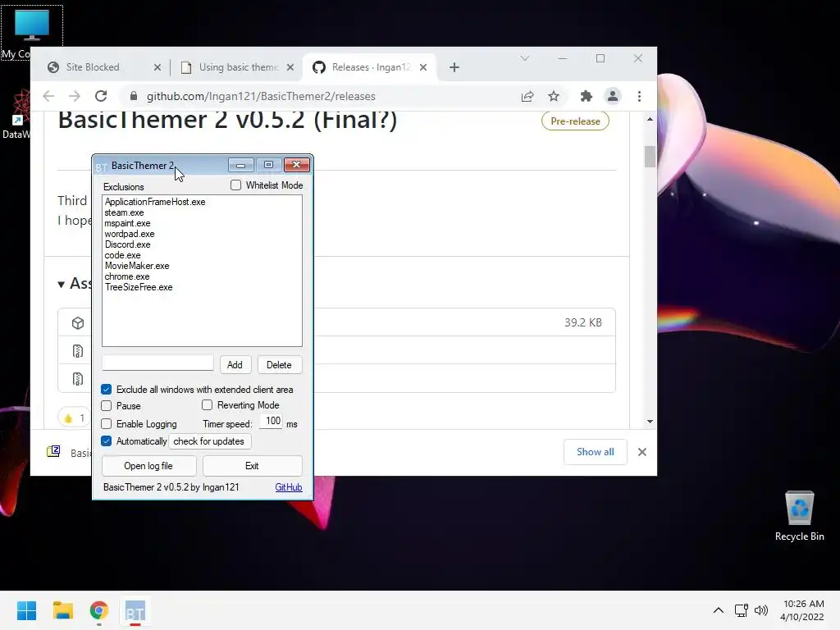Open Chrome tab search dropdown chevron
The image size is (840, 630).
click(524, 58)
